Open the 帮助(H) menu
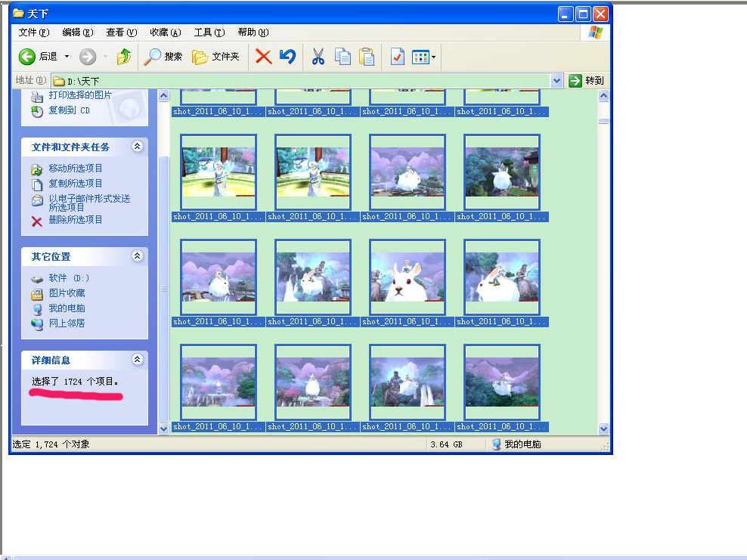Image resolution: width=747 pixels, height=560 pixels. click(253, 32)
